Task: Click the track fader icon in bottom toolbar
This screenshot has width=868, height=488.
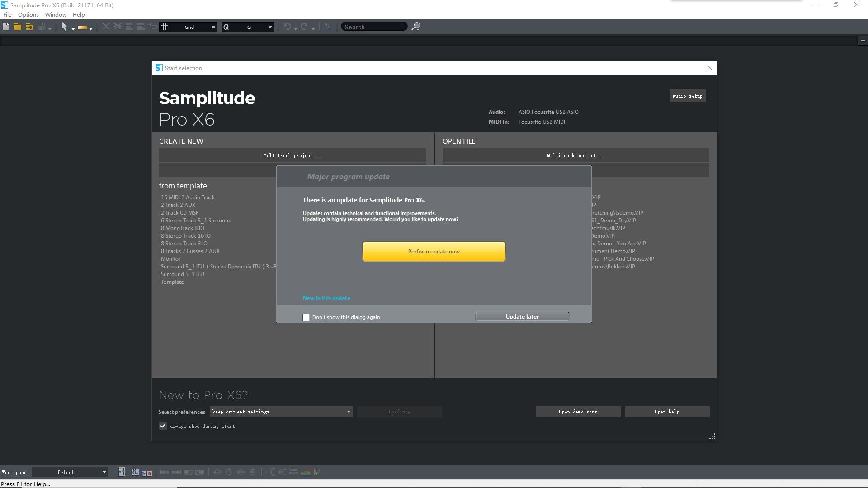Action: click(x=122, y=472)
